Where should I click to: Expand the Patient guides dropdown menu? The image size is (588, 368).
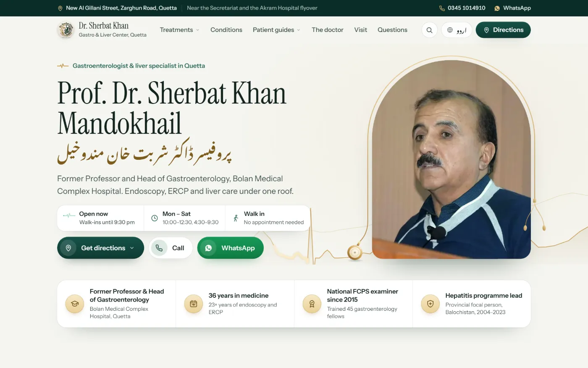click(x=276, y=30)
